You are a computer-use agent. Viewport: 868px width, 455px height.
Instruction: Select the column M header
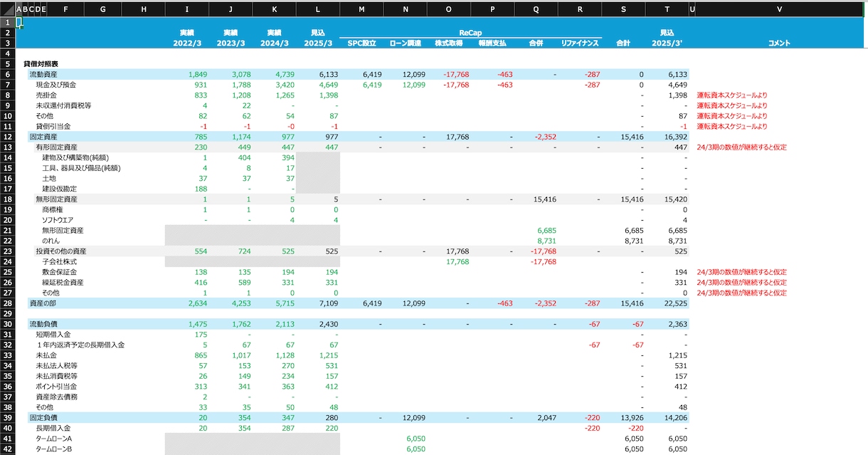tap(361, 9)
